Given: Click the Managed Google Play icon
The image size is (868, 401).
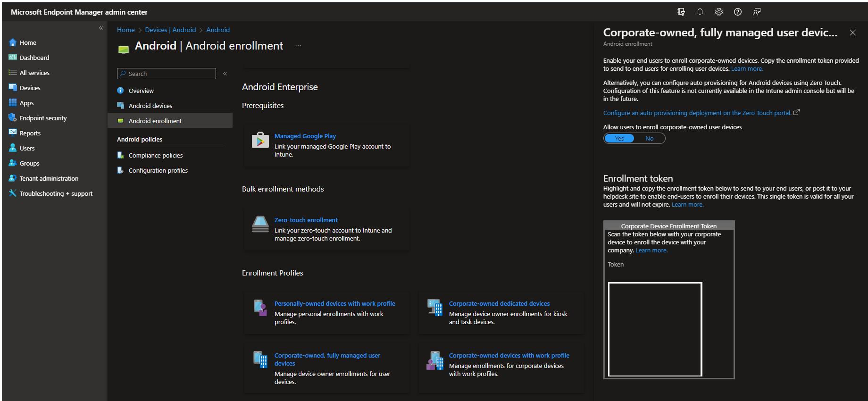Looking at the screenshot, I should (260, 140).
